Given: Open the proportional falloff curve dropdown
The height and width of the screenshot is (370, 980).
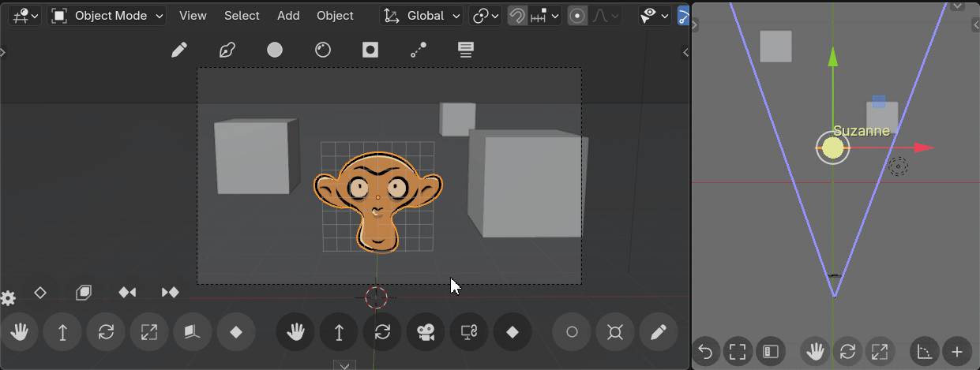Looking at the screenshot, I should tap(605, 15).
